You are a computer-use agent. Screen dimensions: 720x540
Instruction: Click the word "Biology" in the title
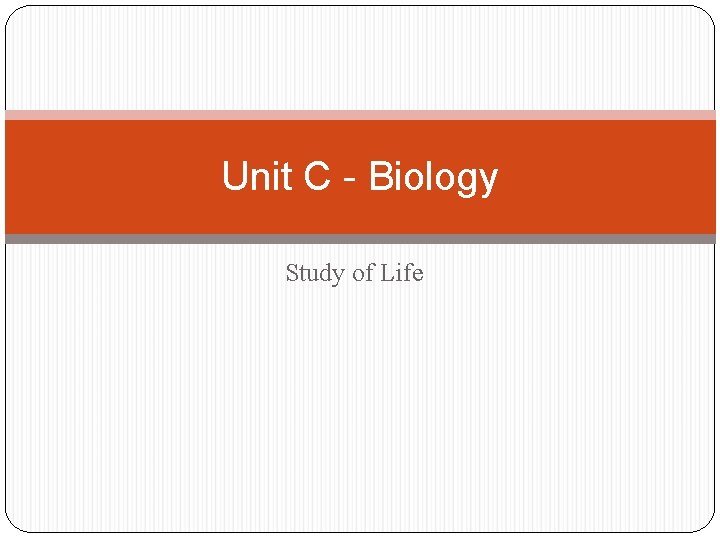[x=433, y=178]
